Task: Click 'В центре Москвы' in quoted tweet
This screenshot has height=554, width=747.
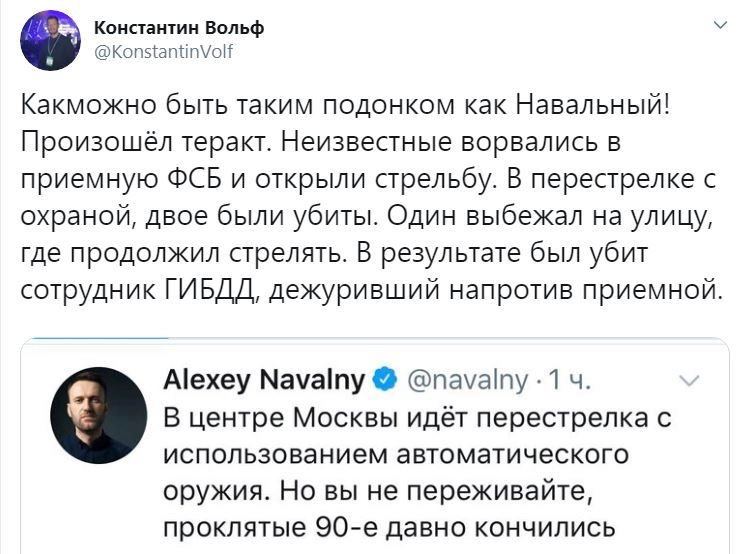Action: pyautogui.click(x=260, y=417)
